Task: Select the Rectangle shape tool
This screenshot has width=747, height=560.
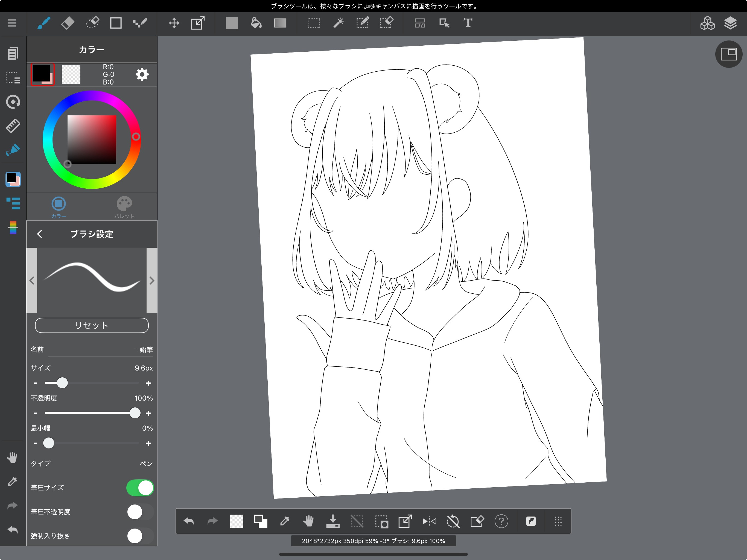Action: tap(116, 23)
